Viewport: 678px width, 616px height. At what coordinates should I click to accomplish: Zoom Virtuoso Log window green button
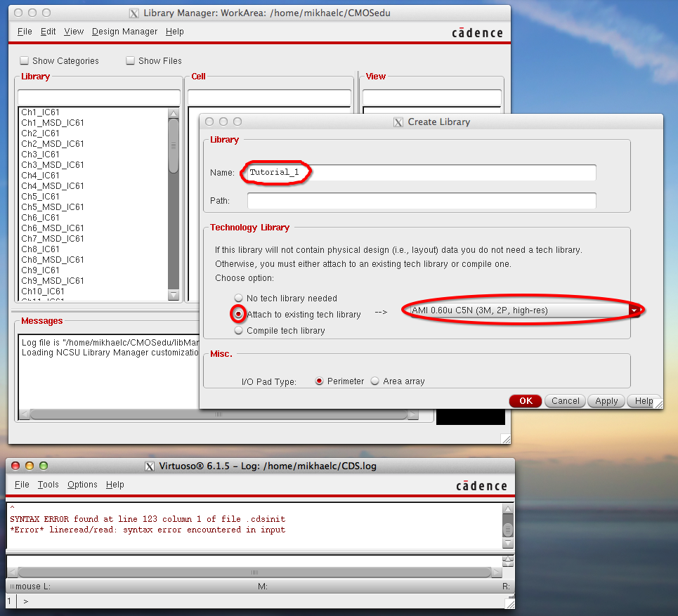pos(44,466)
